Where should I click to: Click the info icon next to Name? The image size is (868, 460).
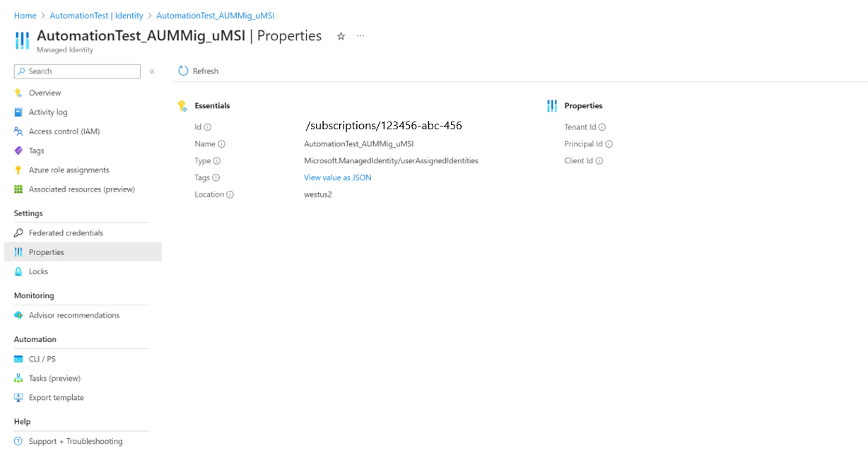(x=222, y=144)
